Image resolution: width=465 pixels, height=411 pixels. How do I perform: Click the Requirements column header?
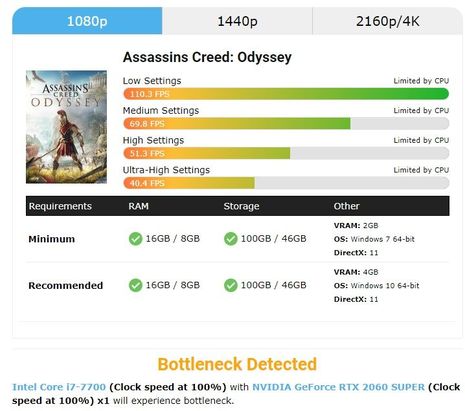click(x=60, y=206)
